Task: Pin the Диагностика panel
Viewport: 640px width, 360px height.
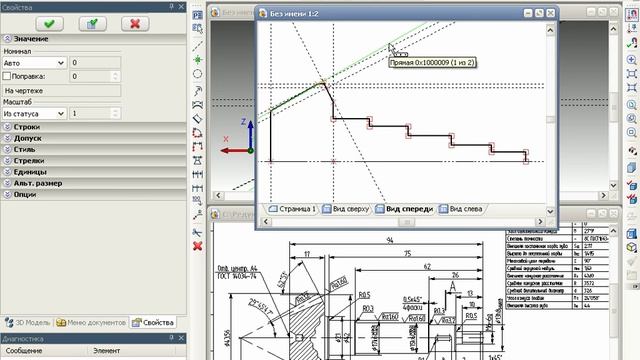Action: point(172,338)
